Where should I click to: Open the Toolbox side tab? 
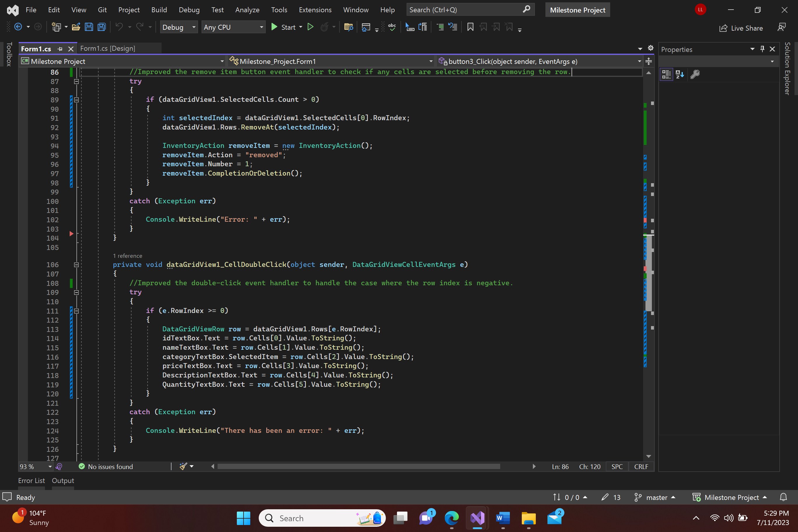9,54
